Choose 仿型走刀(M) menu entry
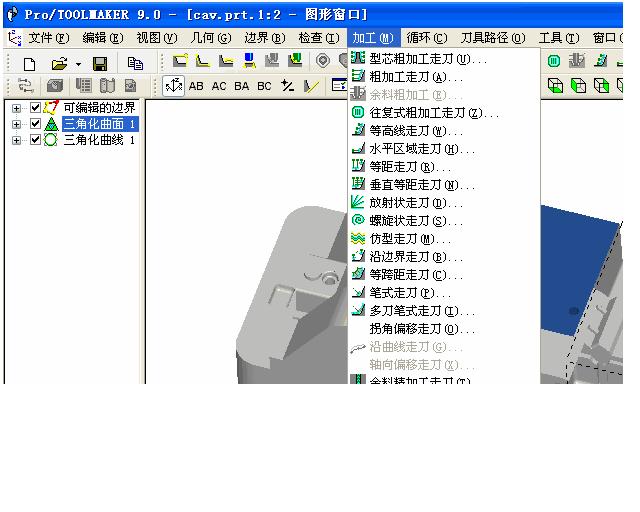 pos(444,238)
